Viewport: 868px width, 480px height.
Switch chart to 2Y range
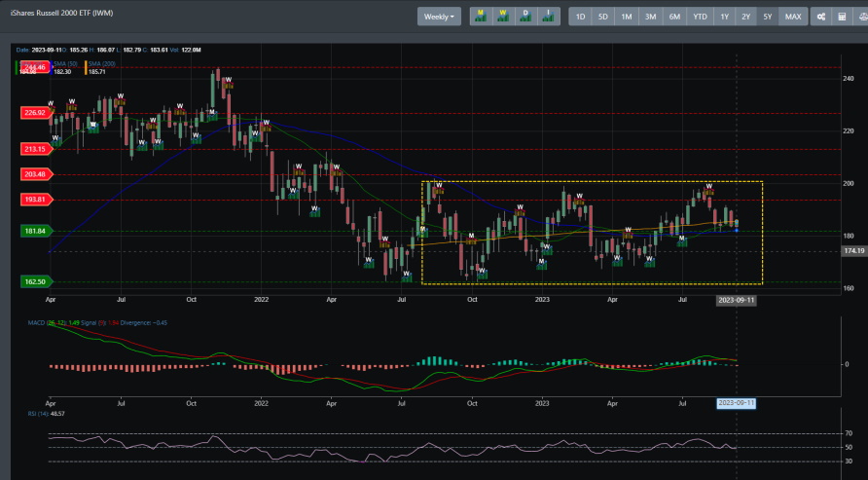(745, 17)
